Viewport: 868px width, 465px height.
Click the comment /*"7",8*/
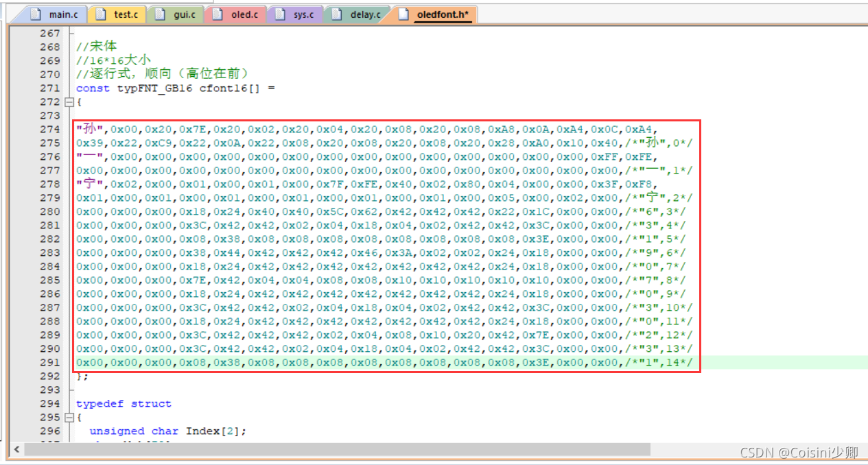coord(655,280)
